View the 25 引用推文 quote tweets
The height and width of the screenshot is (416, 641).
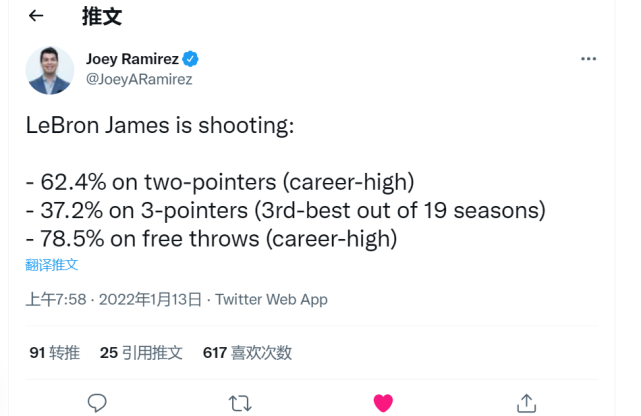(x=141, y=352)
